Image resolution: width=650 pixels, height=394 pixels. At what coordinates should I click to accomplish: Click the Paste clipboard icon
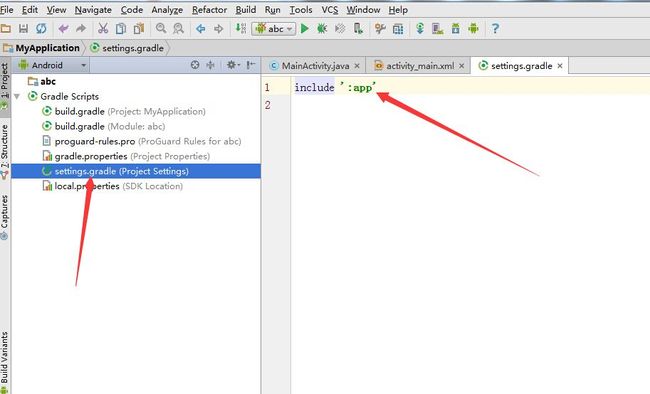click(139, 29)
